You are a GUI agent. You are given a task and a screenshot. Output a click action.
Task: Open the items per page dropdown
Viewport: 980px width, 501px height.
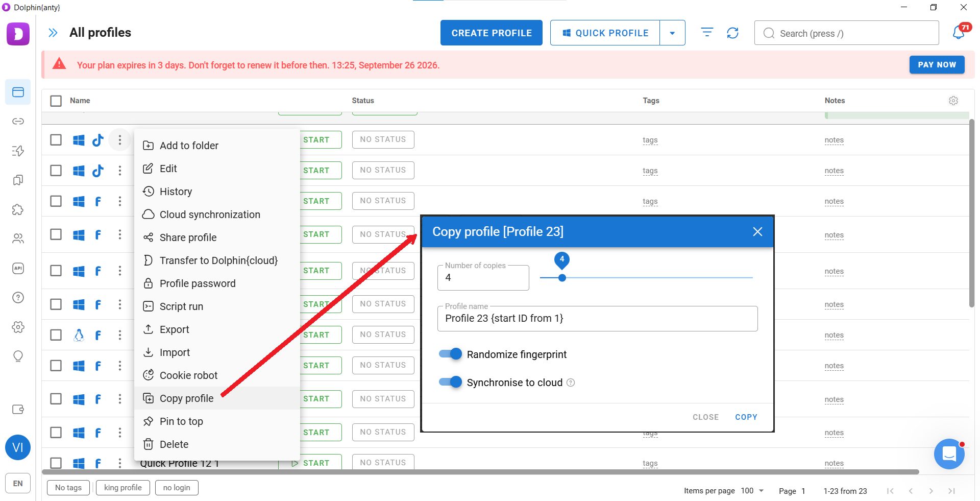(x=753, y=491)
